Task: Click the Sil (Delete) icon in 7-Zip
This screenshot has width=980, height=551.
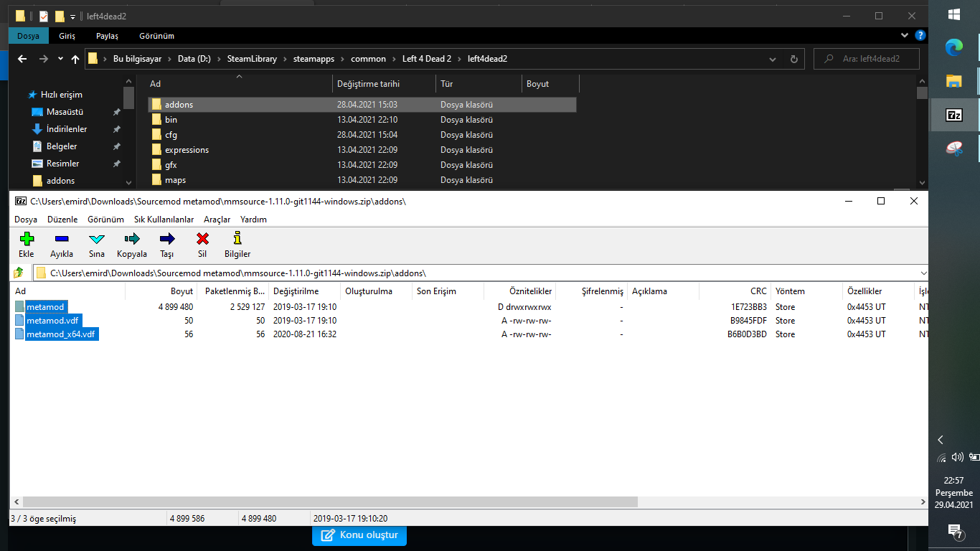Action: click(x=202, y=239)
